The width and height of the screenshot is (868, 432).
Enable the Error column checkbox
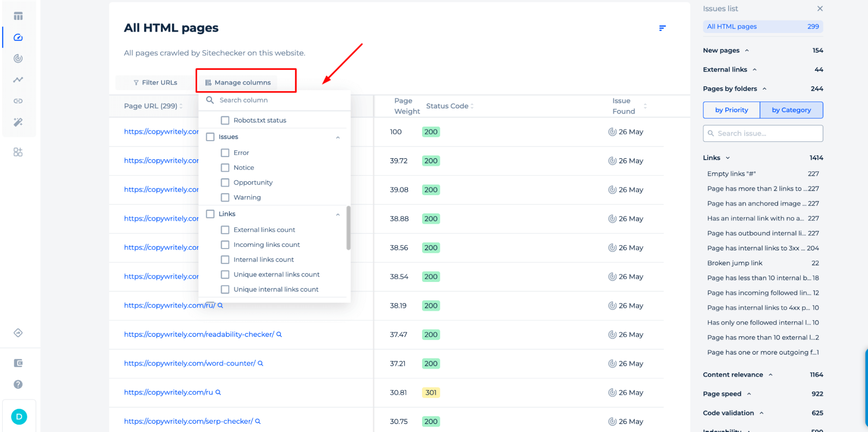[x=225, y=153]
